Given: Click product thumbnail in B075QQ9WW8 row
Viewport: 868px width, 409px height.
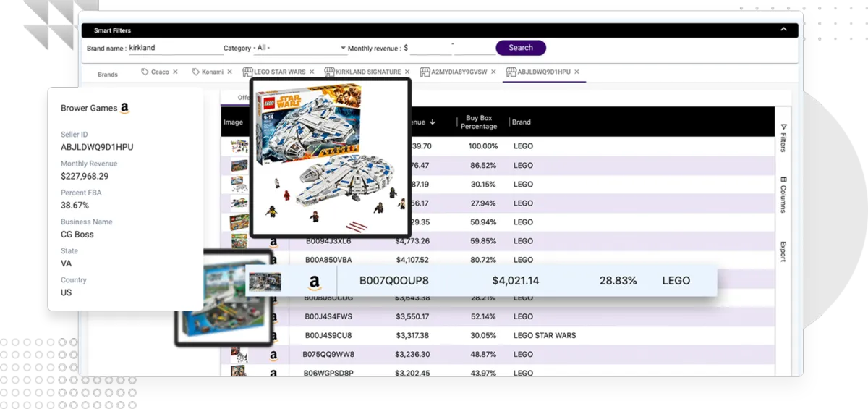Looking at the screenshot, I should click(239, 355).
